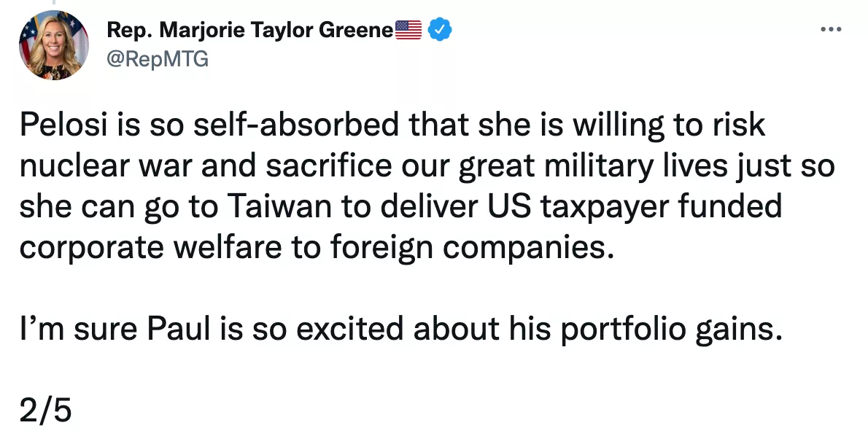Click the word Taiwan in the tweet
868x436 pixels.
[x=279, y=206]
